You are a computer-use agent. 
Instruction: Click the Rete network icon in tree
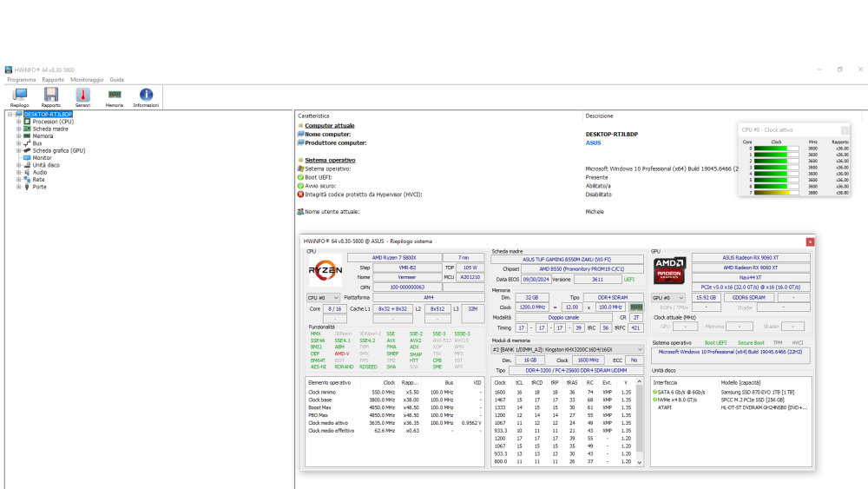click(27, 180)
